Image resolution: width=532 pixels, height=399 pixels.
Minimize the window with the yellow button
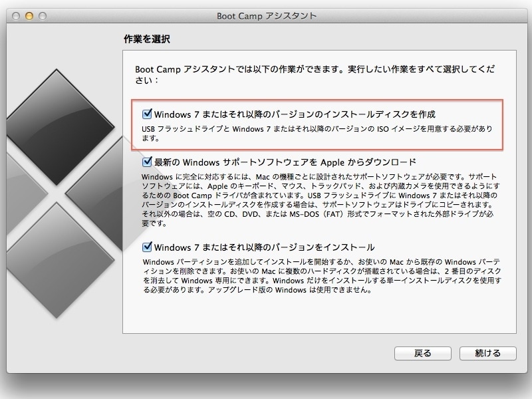pyautogui.click(x=29, y=16)
